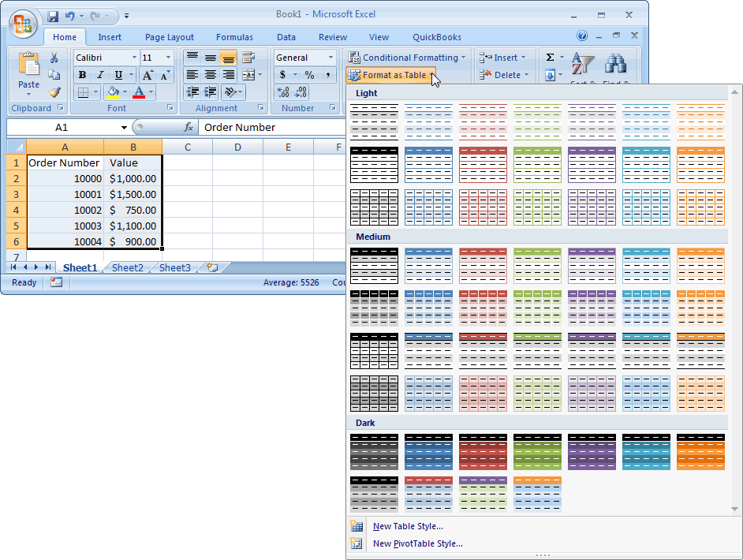743x560 pixels.
Task: Click the Percent Style icon
Action: pyautogui.click(x=308, y=74)
